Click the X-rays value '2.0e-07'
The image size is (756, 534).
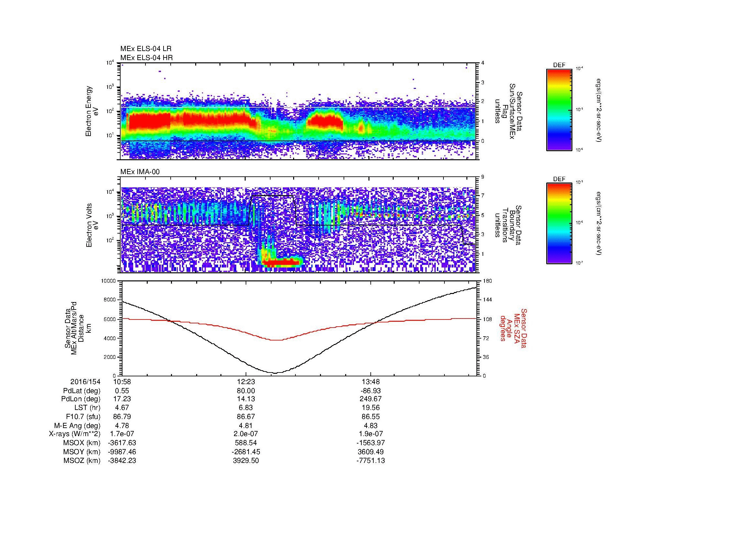click(246, 434)
